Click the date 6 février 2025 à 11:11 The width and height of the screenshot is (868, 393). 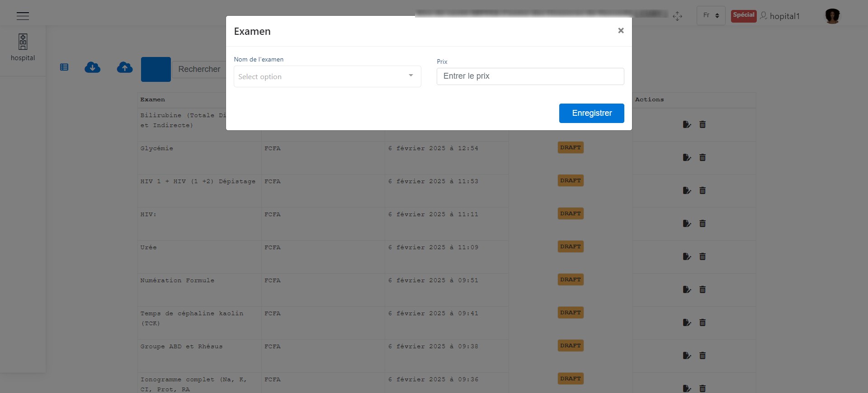pos(433,214)
